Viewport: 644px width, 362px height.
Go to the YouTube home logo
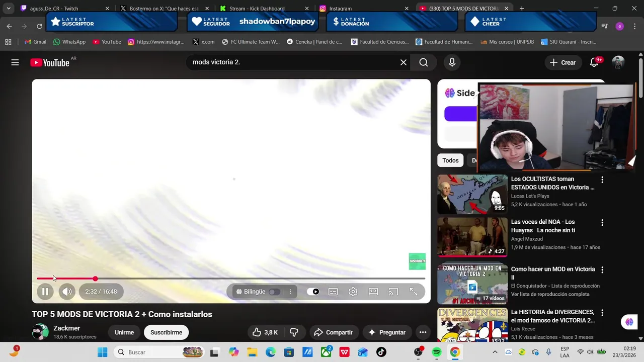click(x=49, y=62)
